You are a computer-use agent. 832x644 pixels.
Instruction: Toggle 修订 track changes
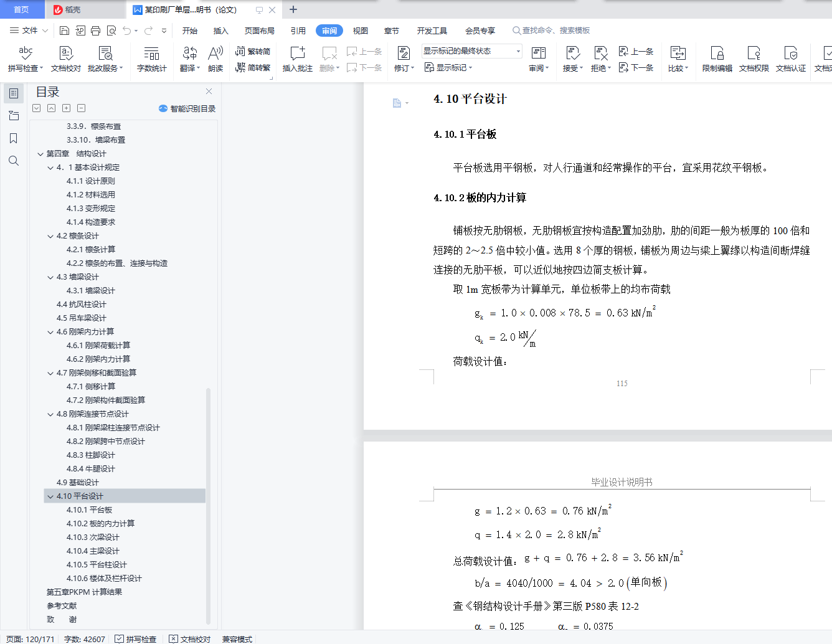point(404,59)
